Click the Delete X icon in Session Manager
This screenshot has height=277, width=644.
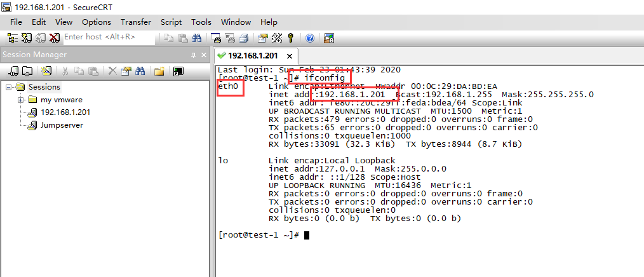pyautogui.click(x=112, y=71)
